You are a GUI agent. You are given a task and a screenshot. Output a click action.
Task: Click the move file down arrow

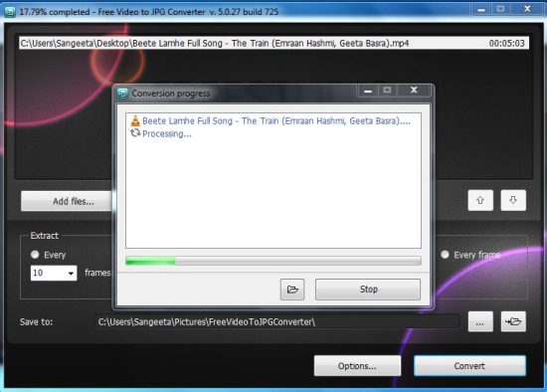point(513,200)
